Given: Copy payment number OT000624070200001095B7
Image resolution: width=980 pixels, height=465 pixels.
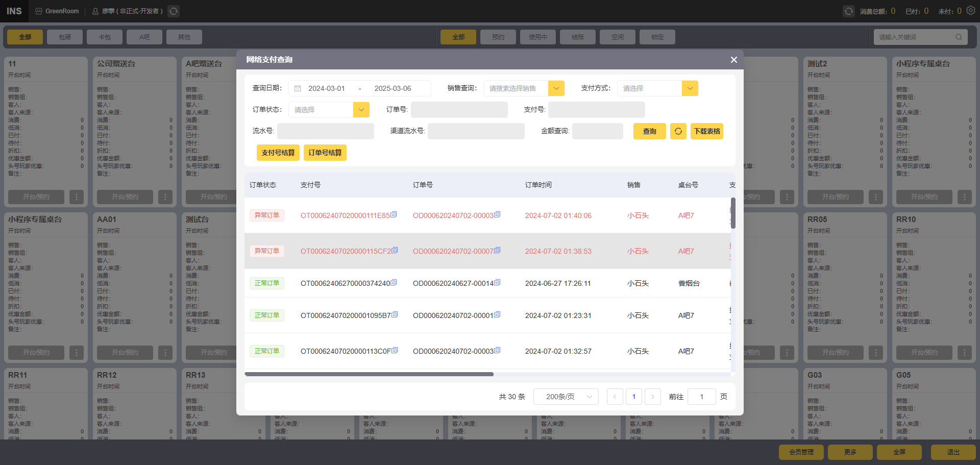Looking at the screenshot, I should (x=395, y=315).
